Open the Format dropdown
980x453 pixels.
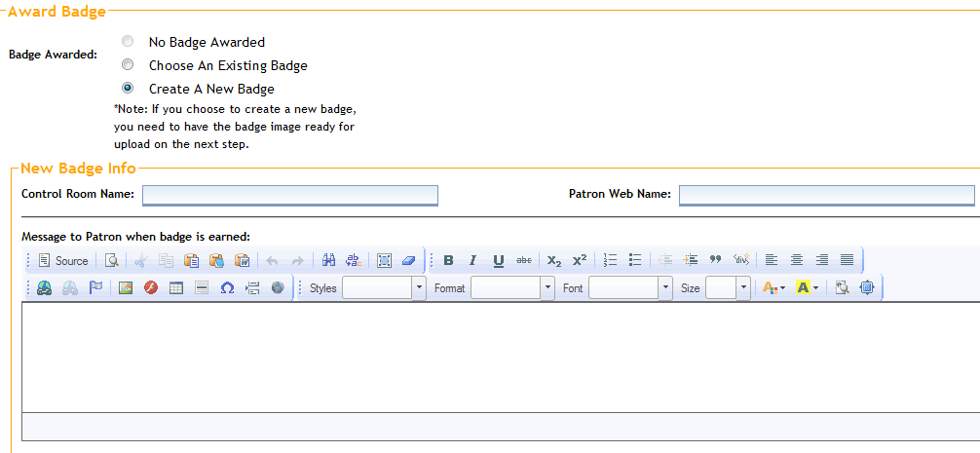(512, 288)
